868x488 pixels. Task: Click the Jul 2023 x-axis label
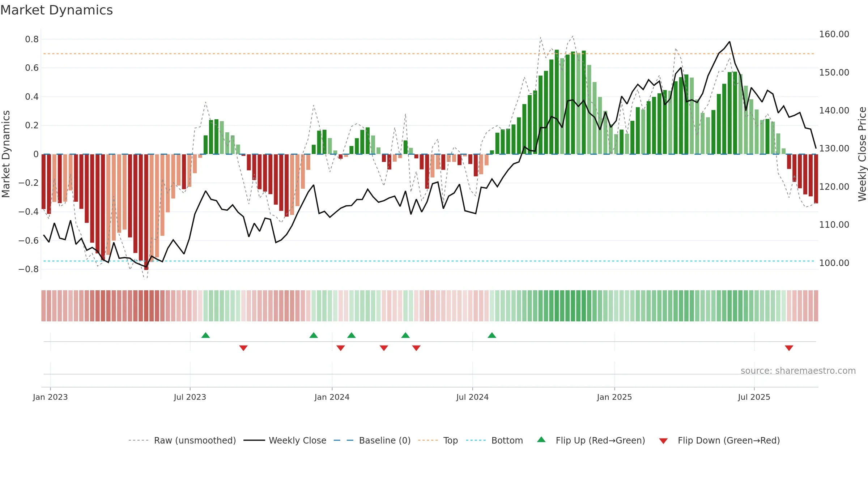pyautogui.click(x=190, y=397)
